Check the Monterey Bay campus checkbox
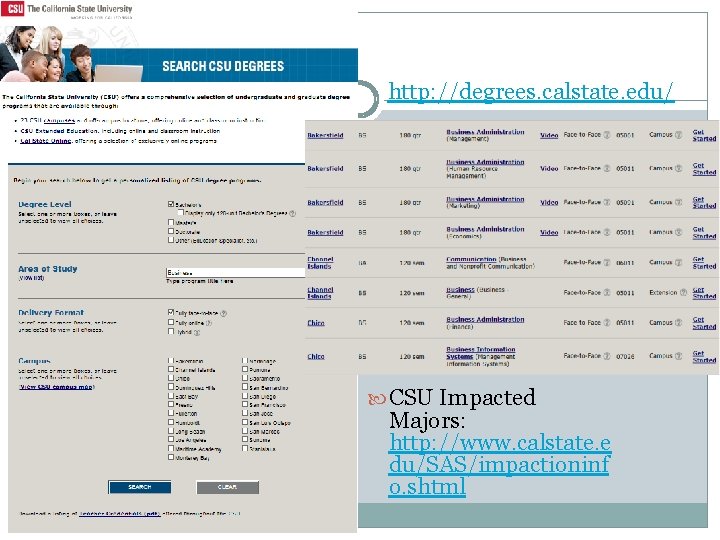 tap(171, 457)
